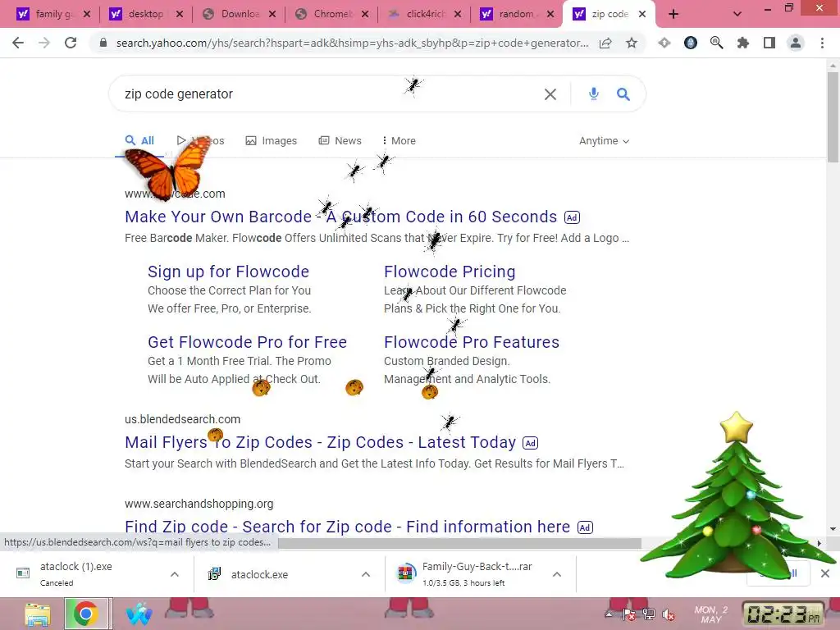Submit search with the blue magnifier
The width and height of the screenshot is (840, 630).
tap(623, 94)
